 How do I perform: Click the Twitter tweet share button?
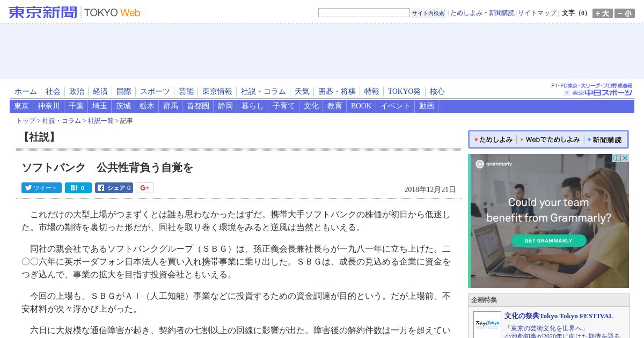coord(41,188)
